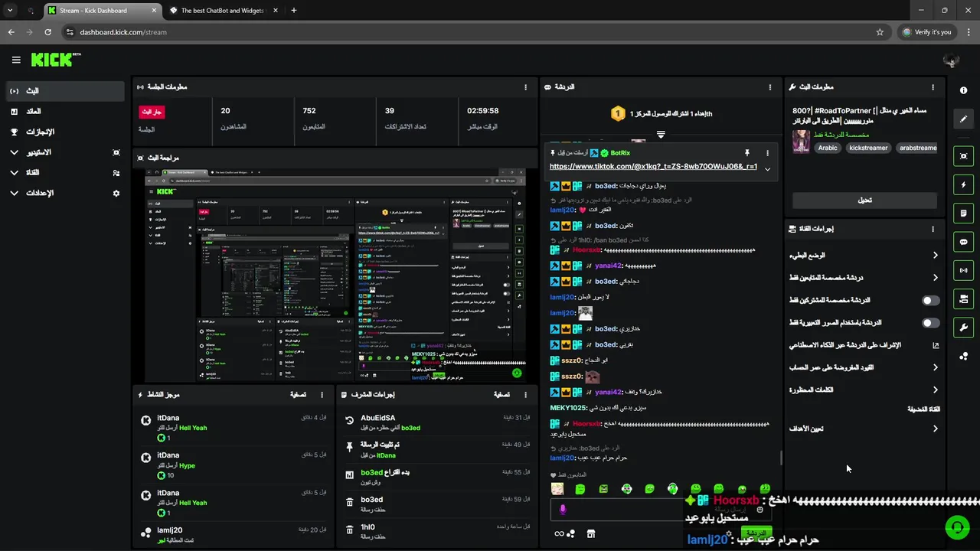
Task: Click the Arabic tag chip
Action: [x=828, y=148]
